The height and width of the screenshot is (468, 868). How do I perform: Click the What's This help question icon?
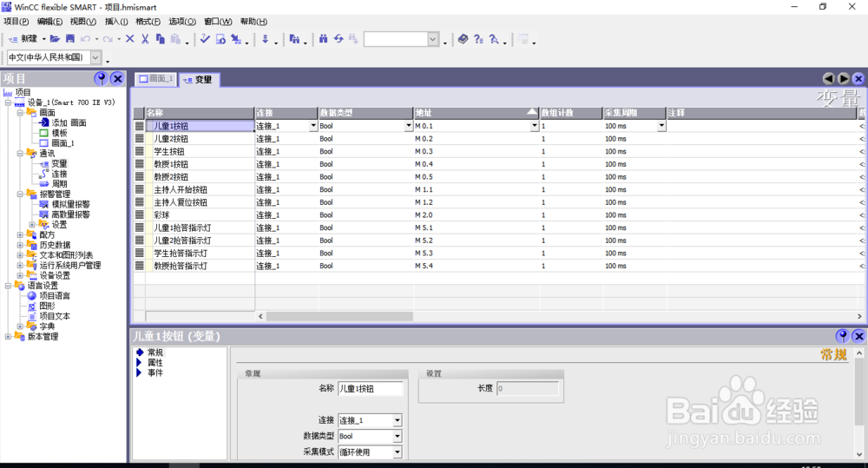click(x=478, y=39)
